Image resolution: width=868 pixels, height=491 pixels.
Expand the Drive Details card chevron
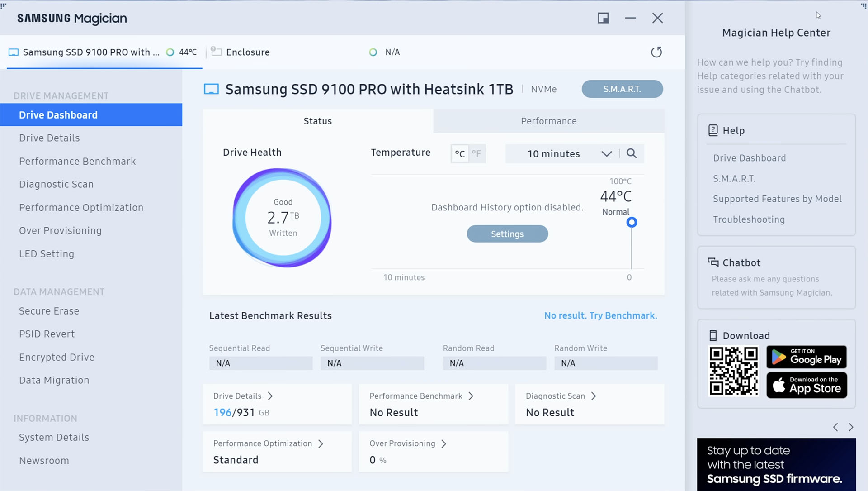pyautogui.click(x=270, y=396)
